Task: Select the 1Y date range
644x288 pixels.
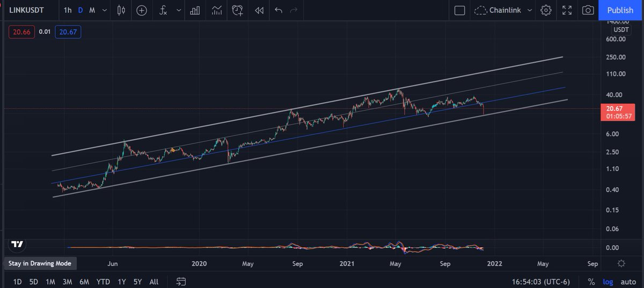Action: pyautogui.click(x=122, y=282)
